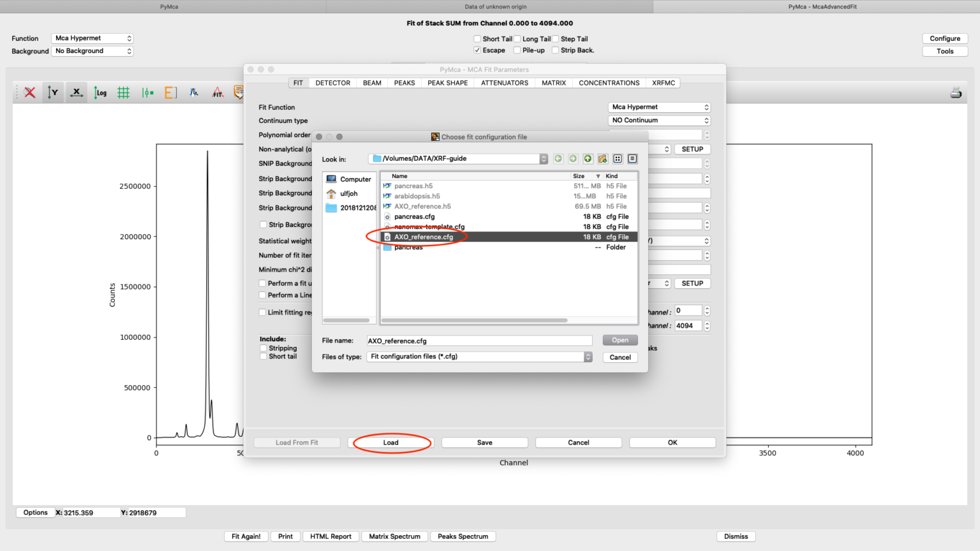This screenshot has width=980, height=551.
Task: Enable Y axis autoscale
Action: pyautogui.click(x=53, y=92)
